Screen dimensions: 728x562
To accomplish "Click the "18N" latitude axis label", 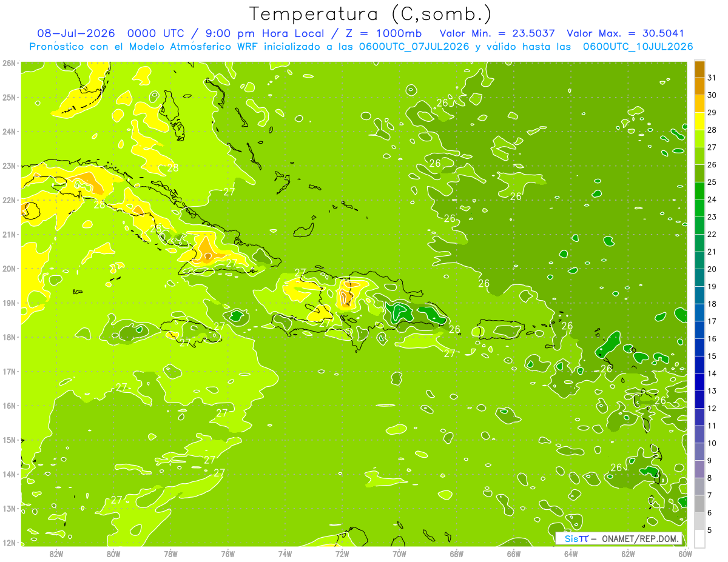I will (x=8, y=337).
